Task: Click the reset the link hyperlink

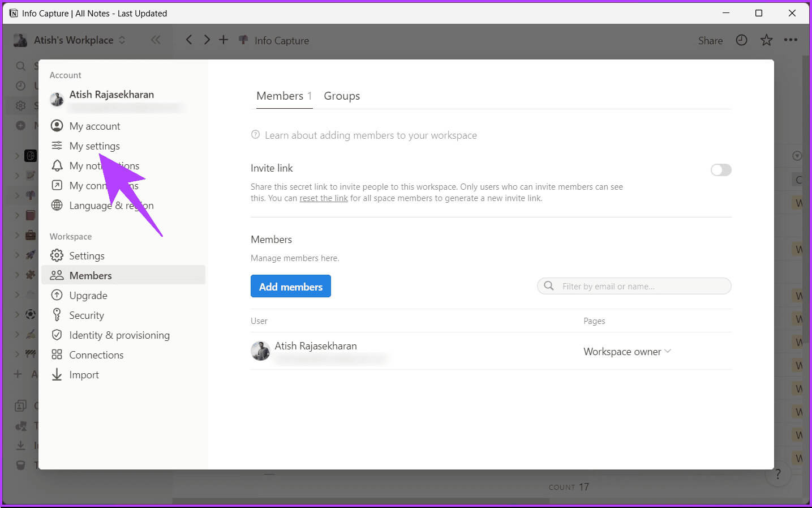Action: (x=324, y=198)
